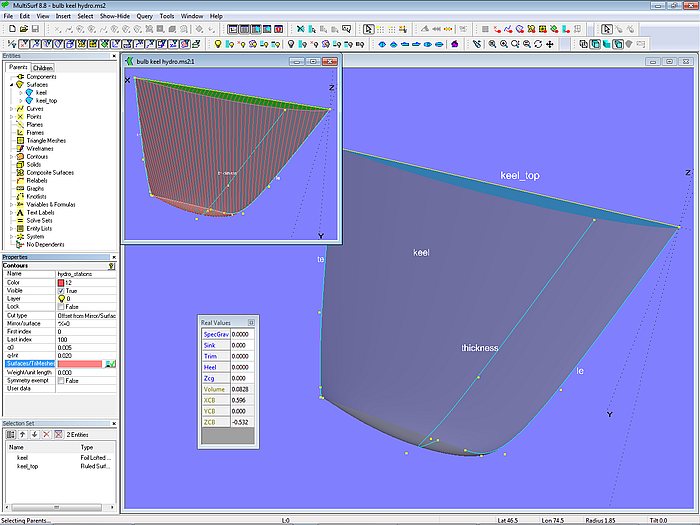Screen dimensions: 700x525
Task: Enable the Lock property checkbox
Action: point(61,306)
